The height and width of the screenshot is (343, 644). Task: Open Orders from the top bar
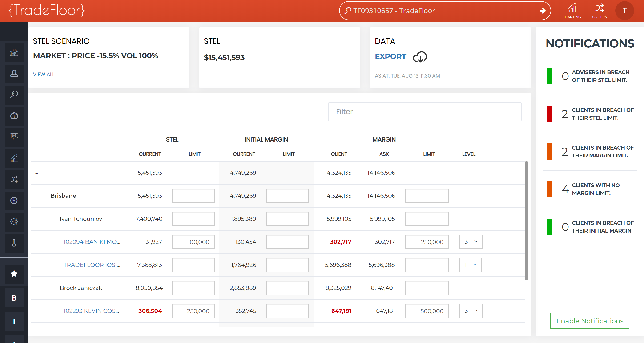pyautogui.click(x=599, y=11)
